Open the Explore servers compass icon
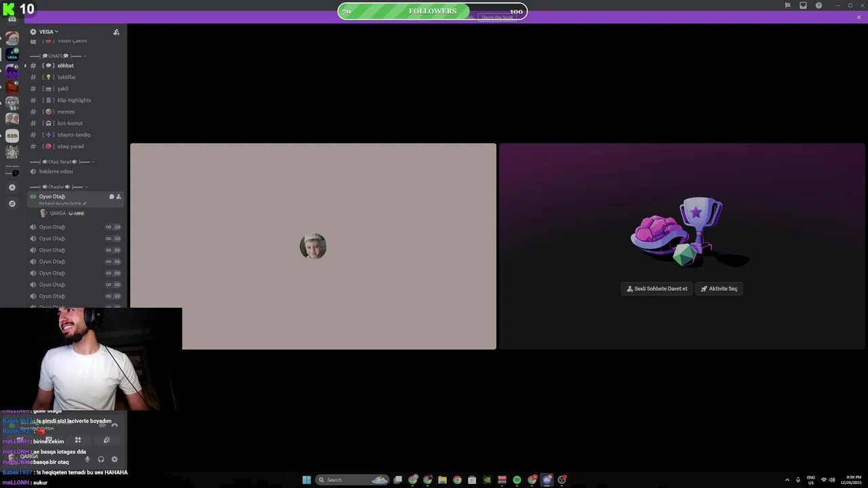This screenshot has height=488, width=868. click(x=12, y=203)
